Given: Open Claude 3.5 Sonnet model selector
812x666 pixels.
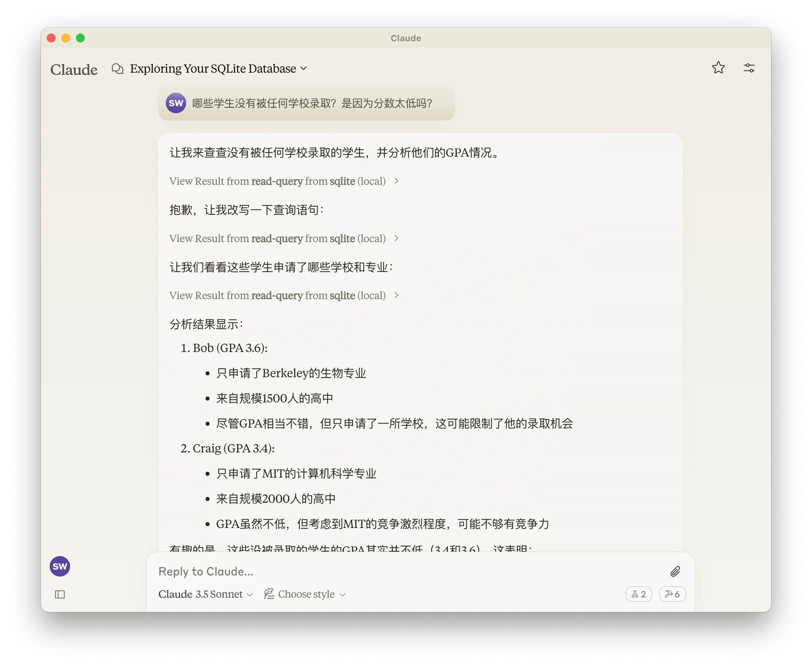Looking at the screenshot, I should click(x=206, y=594).
